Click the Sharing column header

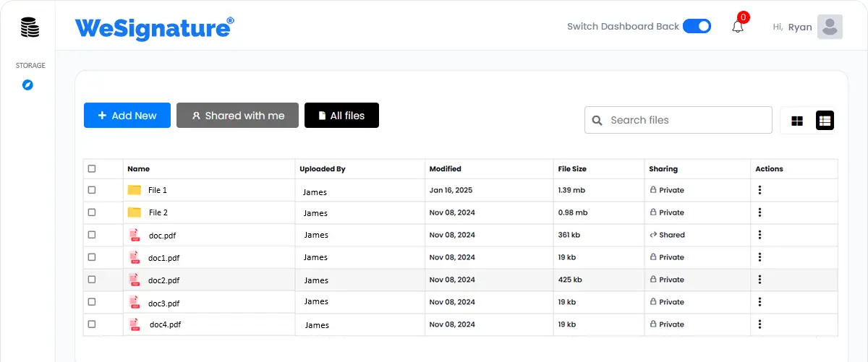663,169
